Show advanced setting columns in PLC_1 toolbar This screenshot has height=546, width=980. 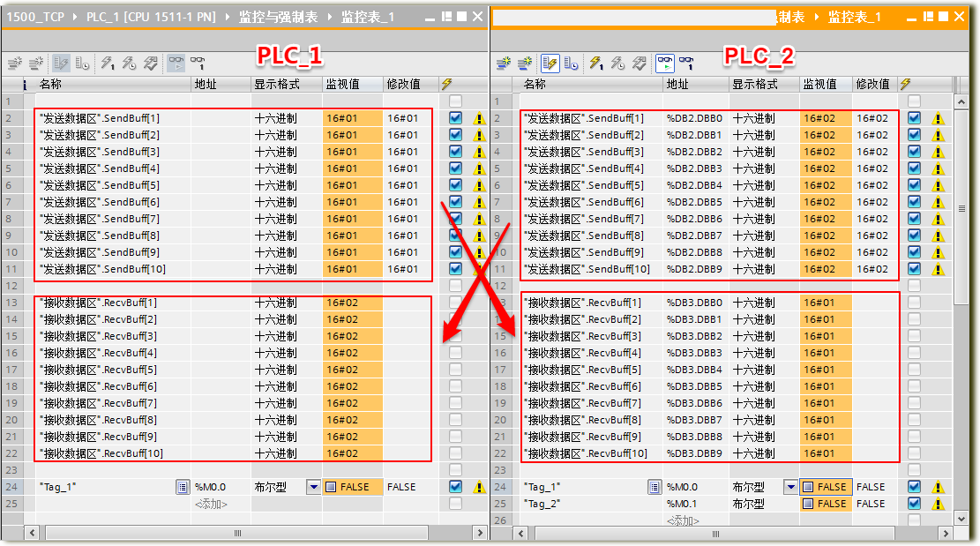[x=82, y=63]
